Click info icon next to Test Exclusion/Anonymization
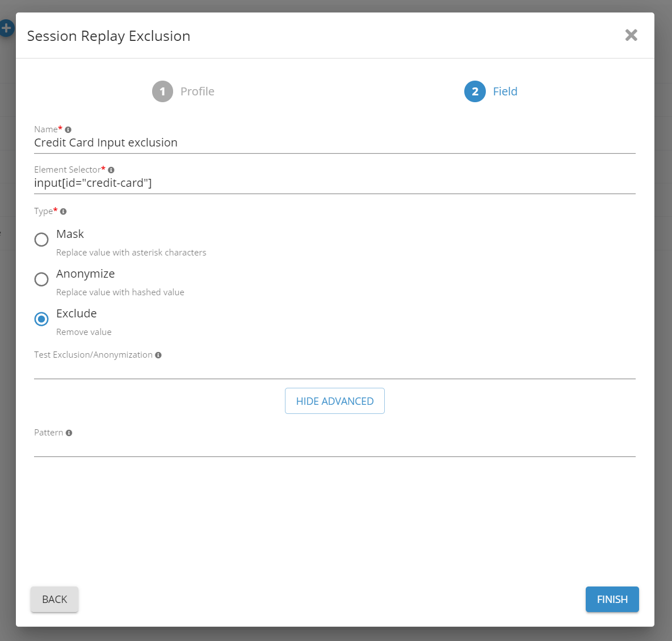The width and height of the screenshot is (672, 641). (158, 355)
